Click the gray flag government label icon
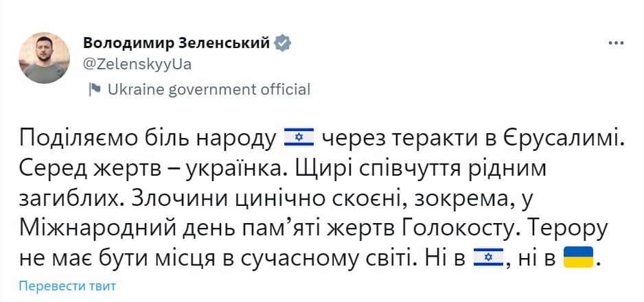Screen dimensions: 644x302 (95, 89)
